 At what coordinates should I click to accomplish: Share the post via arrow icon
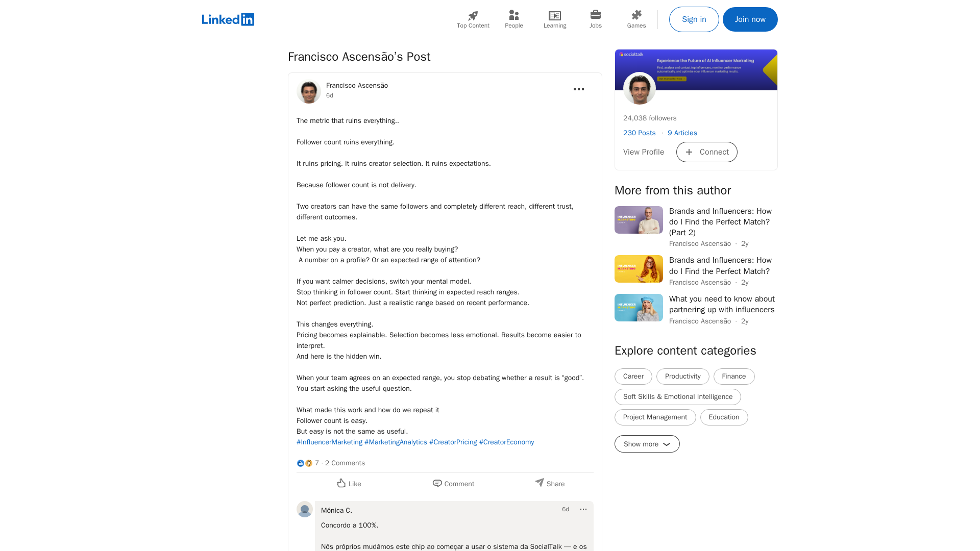[540, 483]
